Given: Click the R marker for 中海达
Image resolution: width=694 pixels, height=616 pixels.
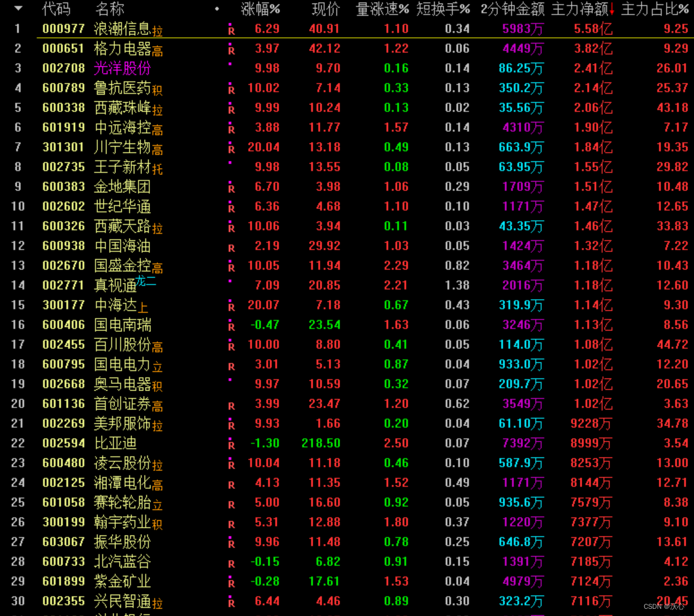Looking at the screenshot, I should point(231,306).
